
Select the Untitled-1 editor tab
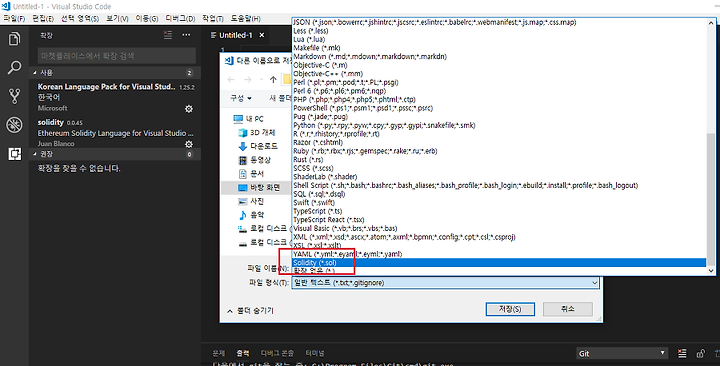point(236,35)
